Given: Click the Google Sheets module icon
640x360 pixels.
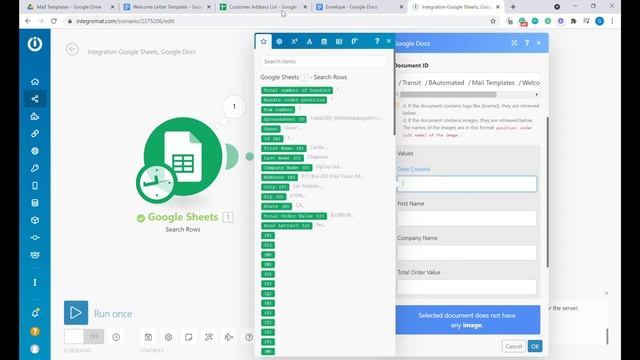Looking at the screenshot, I should (183, 156).
